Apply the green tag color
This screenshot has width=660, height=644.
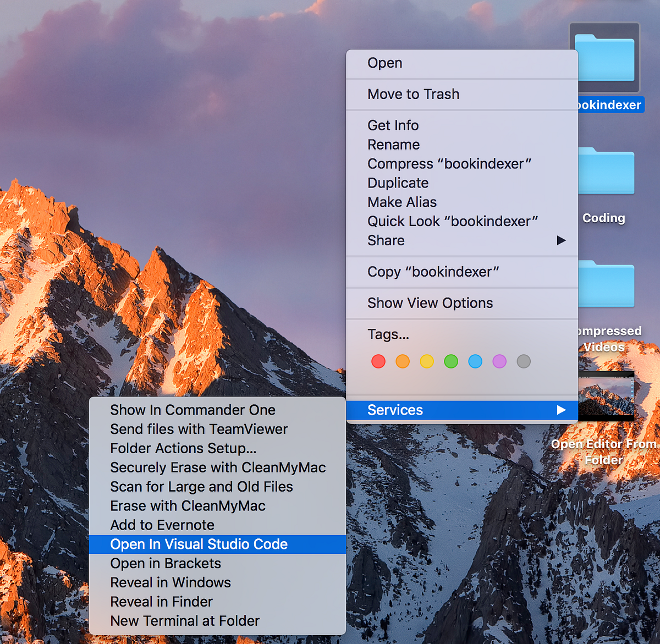point(451,361)
